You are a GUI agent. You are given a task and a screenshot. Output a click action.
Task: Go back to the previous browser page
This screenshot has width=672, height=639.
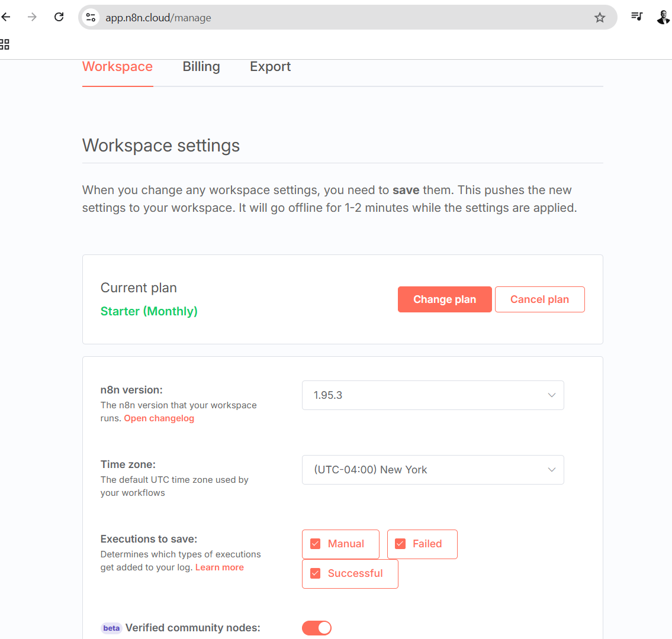[x=5, y=17]
